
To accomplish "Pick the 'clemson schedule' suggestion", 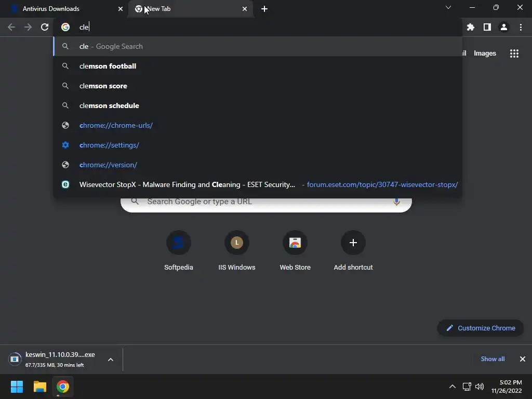I will pyautogui.click(x=258, y=105).
